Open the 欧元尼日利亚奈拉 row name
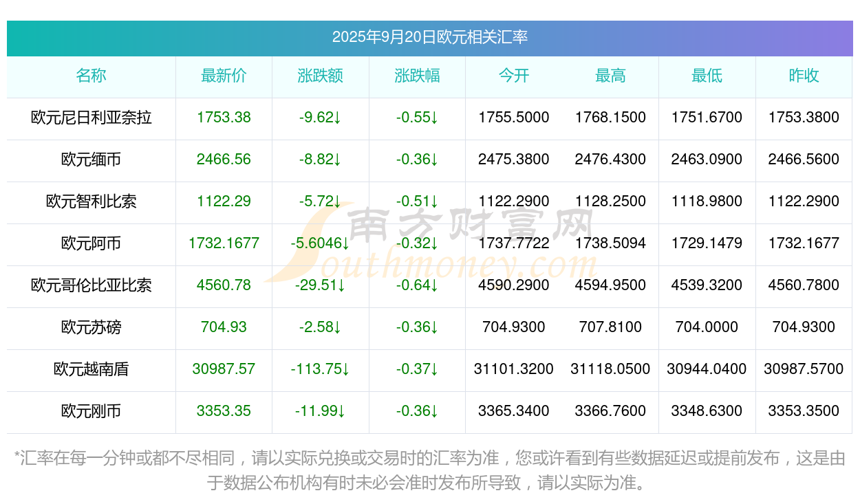 (92, 118)
